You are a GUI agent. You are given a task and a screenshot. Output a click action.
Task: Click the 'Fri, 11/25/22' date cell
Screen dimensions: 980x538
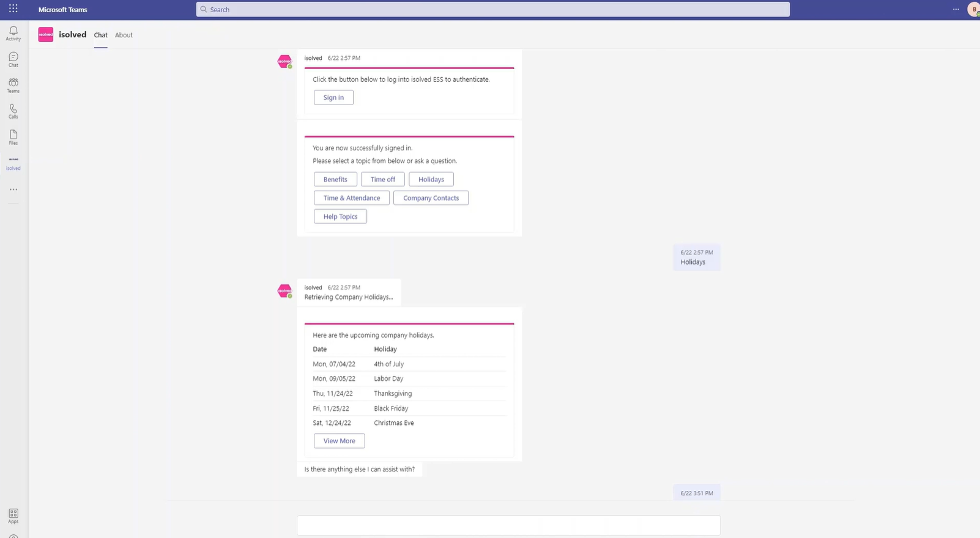[x=331, y=408]
